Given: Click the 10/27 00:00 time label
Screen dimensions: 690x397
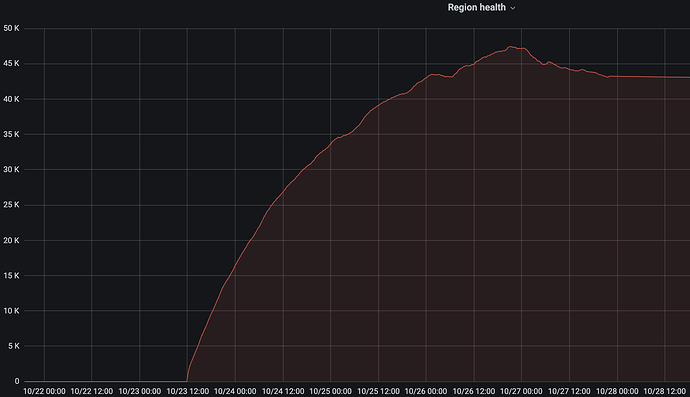Looking at the screenshot, I should pyautogui.click(x=521, y=391).
